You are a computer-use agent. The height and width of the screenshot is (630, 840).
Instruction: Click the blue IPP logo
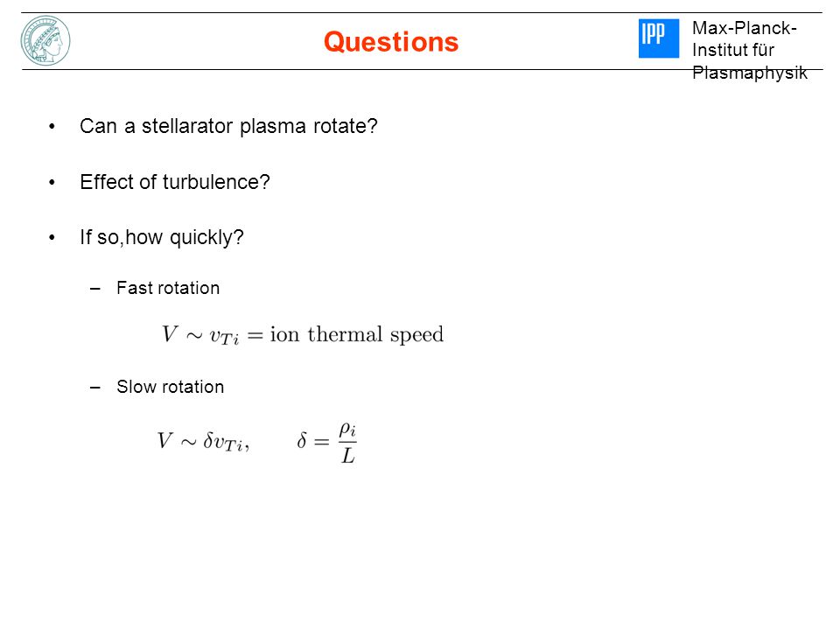658,38
